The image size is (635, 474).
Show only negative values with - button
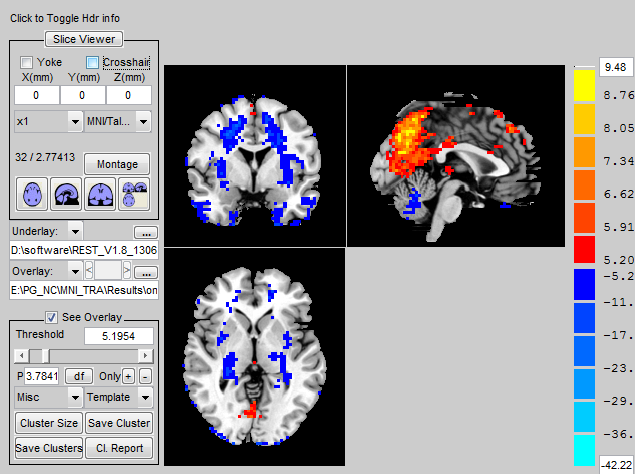click(145, 376)
